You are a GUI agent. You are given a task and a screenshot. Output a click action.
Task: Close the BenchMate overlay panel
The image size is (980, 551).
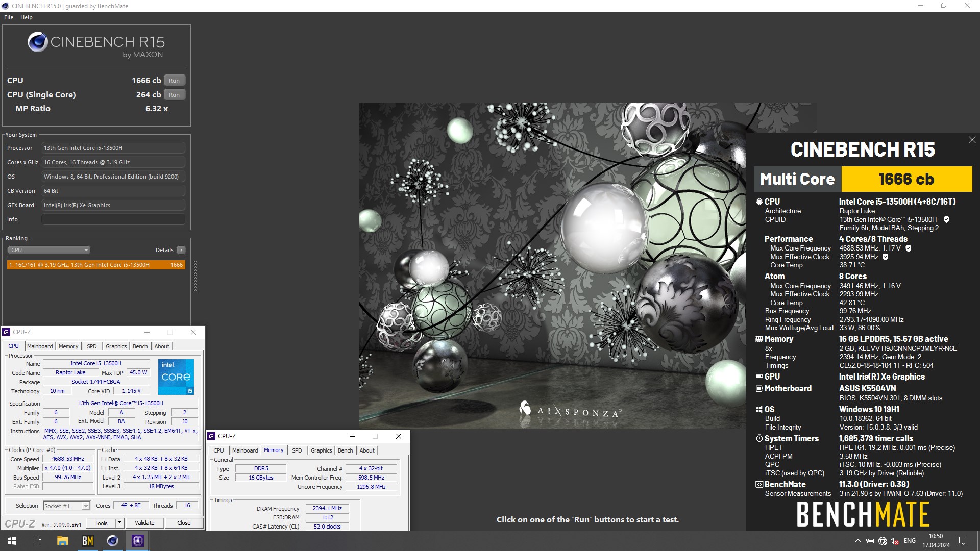(x=972, y=140)
